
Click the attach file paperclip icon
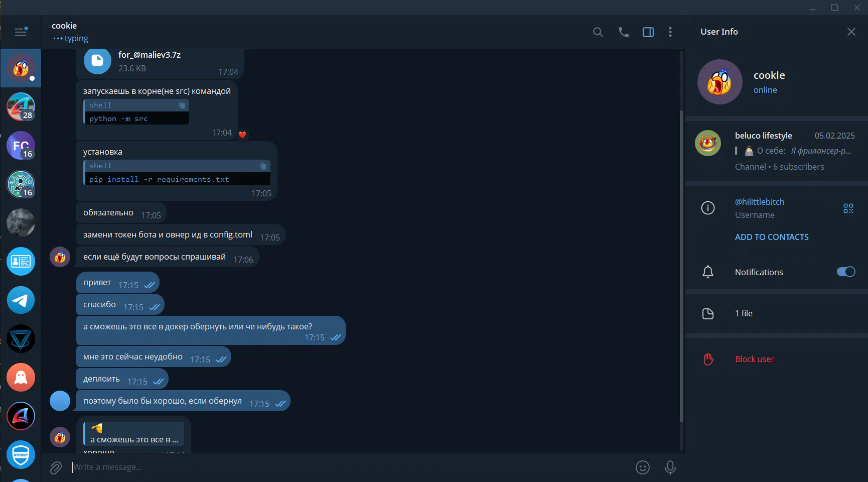[x=56, y=468]
